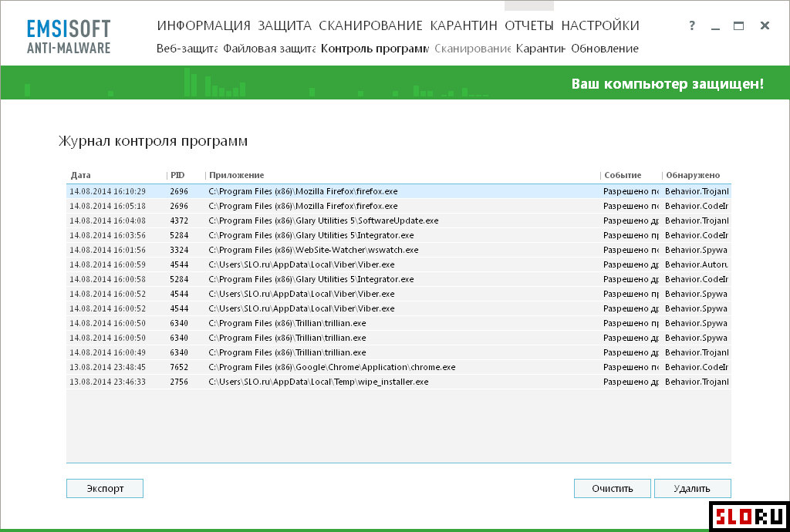Image resolution: width=790 pixels, height=532 pixels.
Task: Clear the log with Очистить button
Action: (612, 488)
